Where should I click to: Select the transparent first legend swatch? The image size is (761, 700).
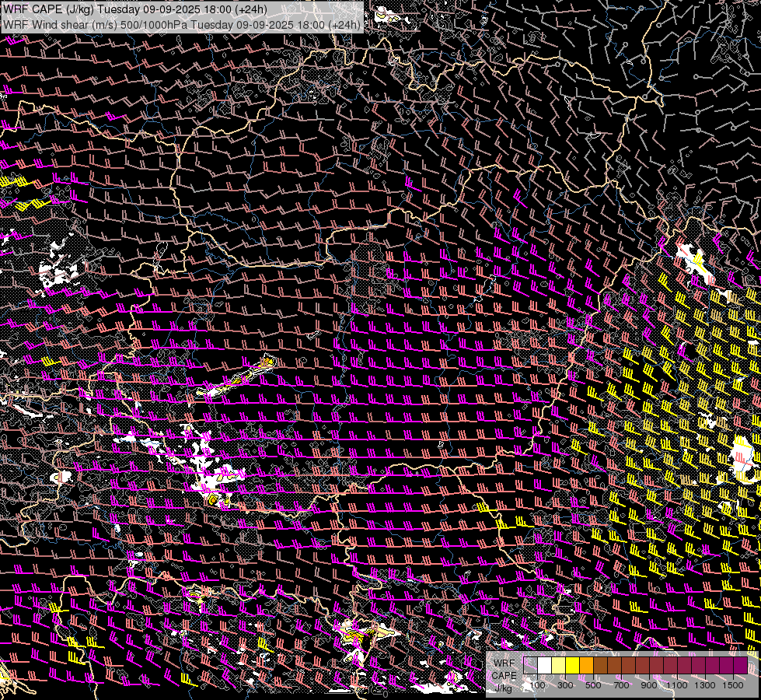pos(530,665)
